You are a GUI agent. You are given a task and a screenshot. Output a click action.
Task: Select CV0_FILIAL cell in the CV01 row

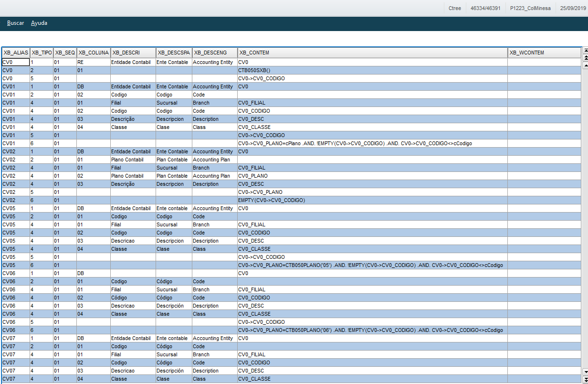372,103
